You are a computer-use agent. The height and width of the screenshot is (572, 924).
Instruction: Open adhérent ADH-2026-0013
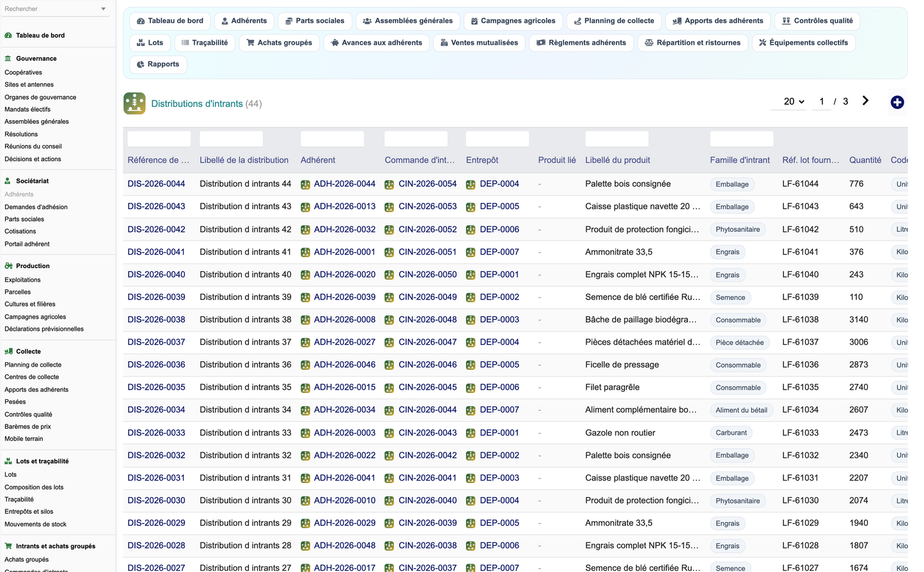pyautogui.click(x=345, y=206)
